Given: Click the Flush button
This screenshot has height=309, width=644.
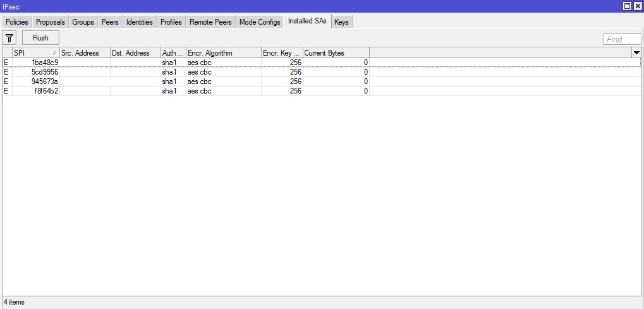Looking at the screenshot, I should tap(40, 38).
